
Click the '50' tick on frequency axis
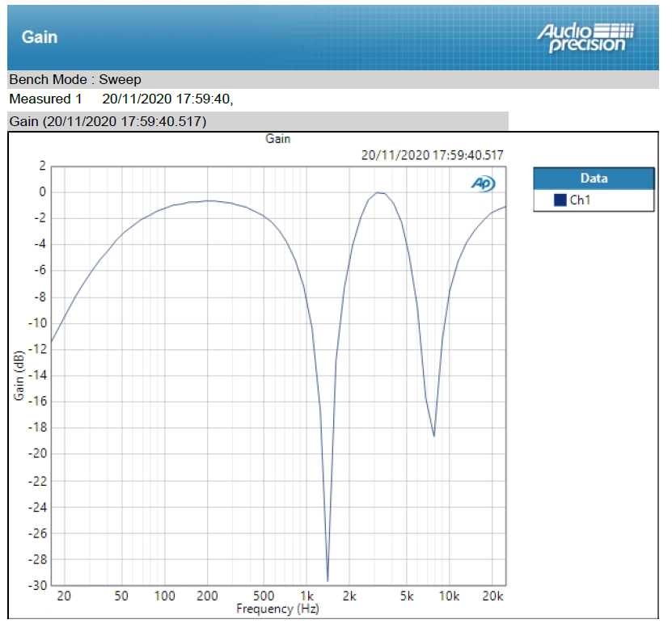click(x=121, y=596)
